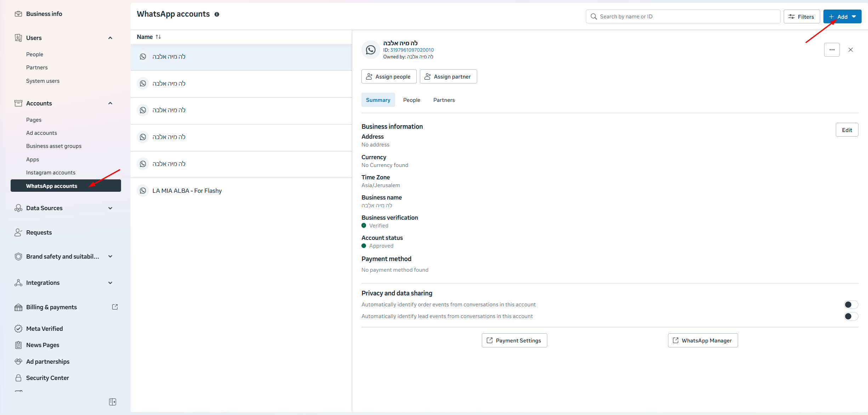Open Billing & payments external link icon
Screen dimensions: 868x415
coord(115,307)
